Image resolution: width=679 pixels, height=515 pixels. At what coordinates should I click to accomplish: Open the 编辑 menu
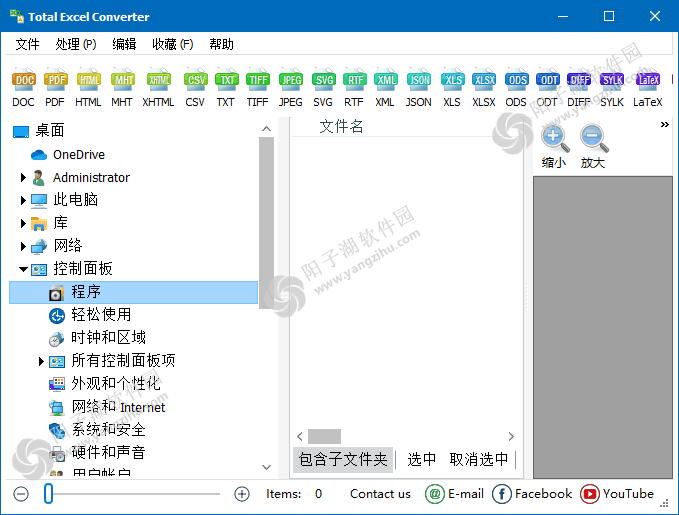[124, 44]
